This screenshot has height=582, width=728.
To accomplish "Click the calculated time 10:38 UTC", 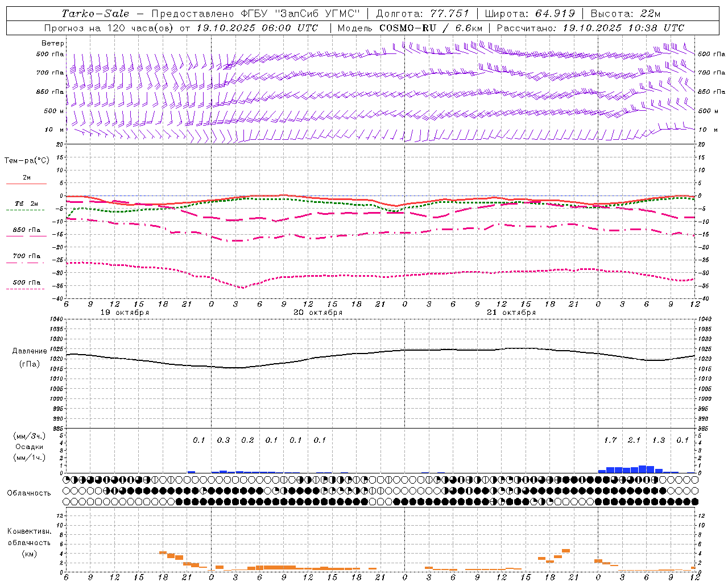I will (x=655, y=27).
